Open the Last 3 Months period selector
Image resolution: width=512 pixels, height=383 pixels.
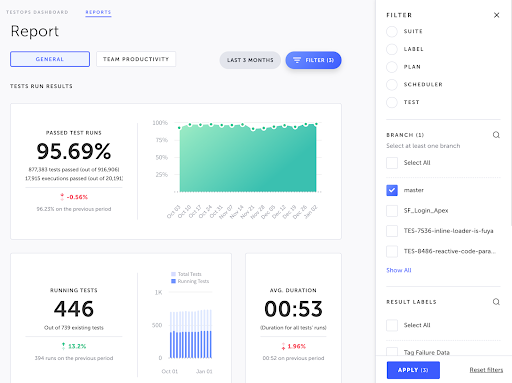click(250, 60)
